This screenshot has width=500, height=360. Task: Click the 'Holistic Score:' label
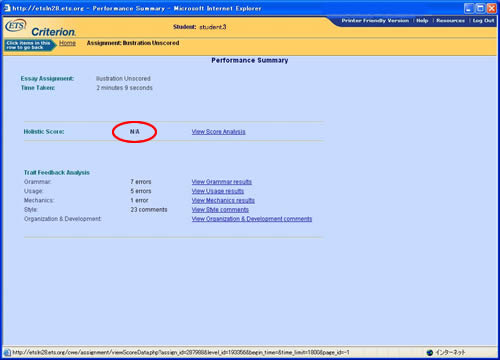44,132
